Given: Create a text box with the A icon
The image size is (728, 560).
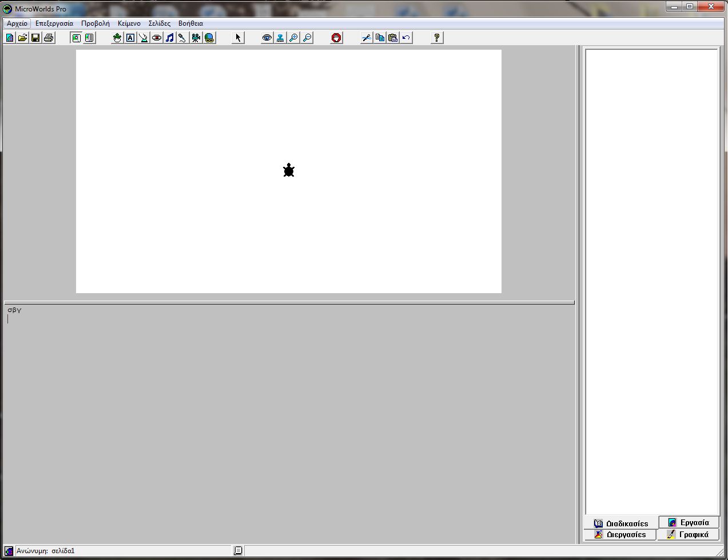Looking at the screenshot, I should point(130,38).
